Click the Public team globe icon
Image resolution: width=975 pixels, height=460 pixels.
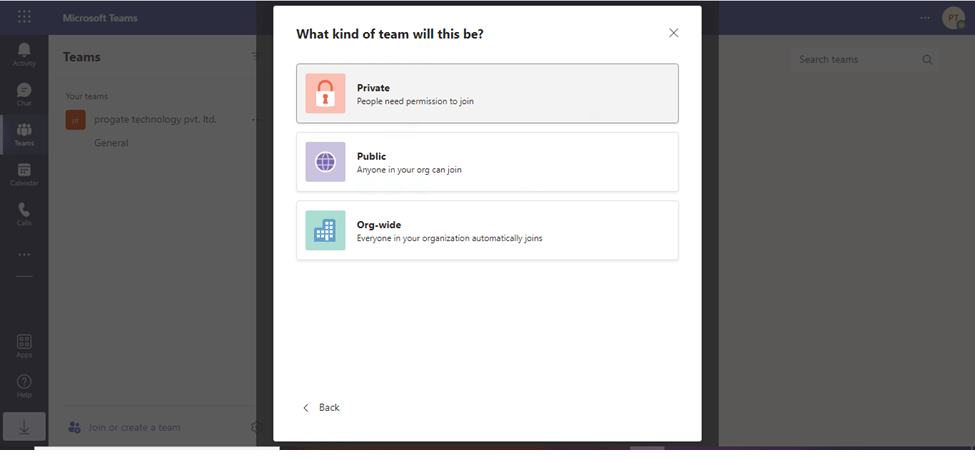coord(325,162)
